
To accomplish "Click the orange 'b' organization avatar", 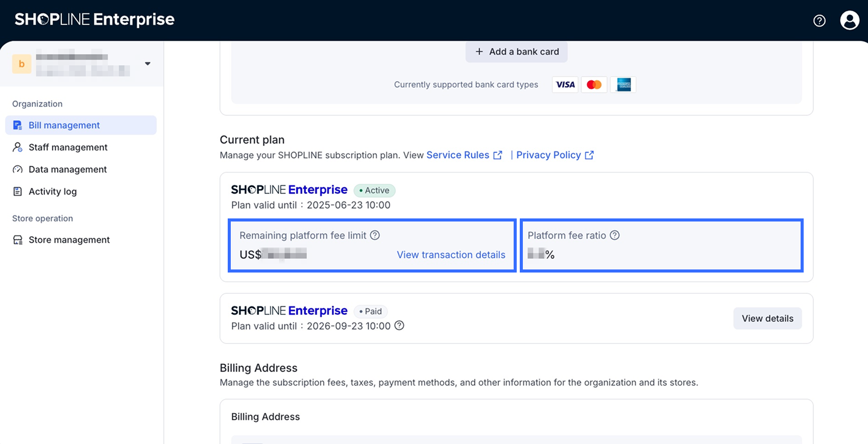I will [21, 64].
